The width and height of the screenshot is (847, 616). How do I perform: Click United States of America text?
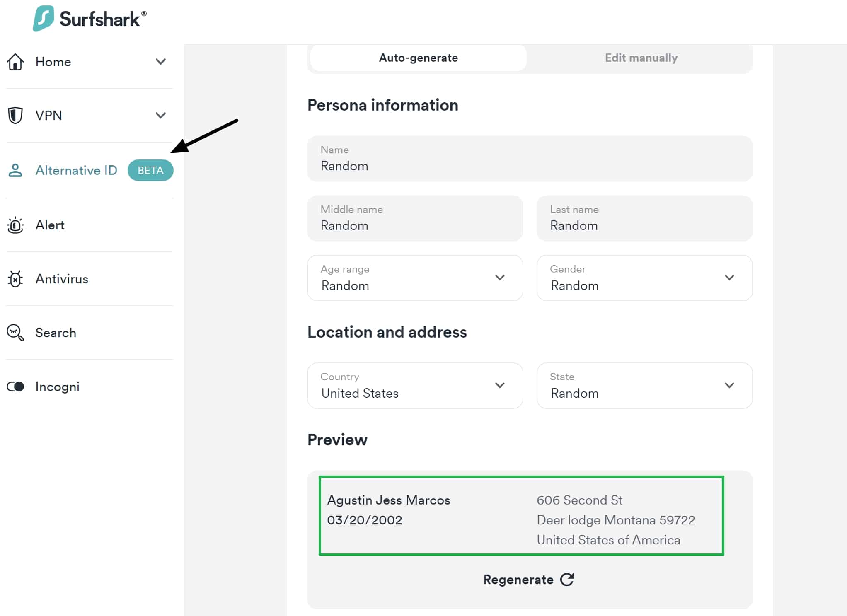click(x=608, y=540)
